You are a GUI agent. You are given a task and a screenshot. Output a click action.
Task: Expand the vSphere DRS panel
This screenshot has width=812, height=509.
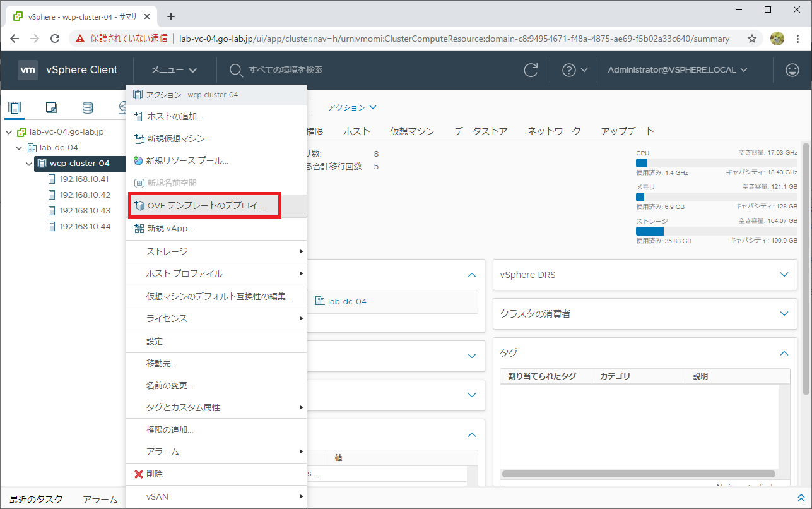pyautogui.click(x=784, y=275)
